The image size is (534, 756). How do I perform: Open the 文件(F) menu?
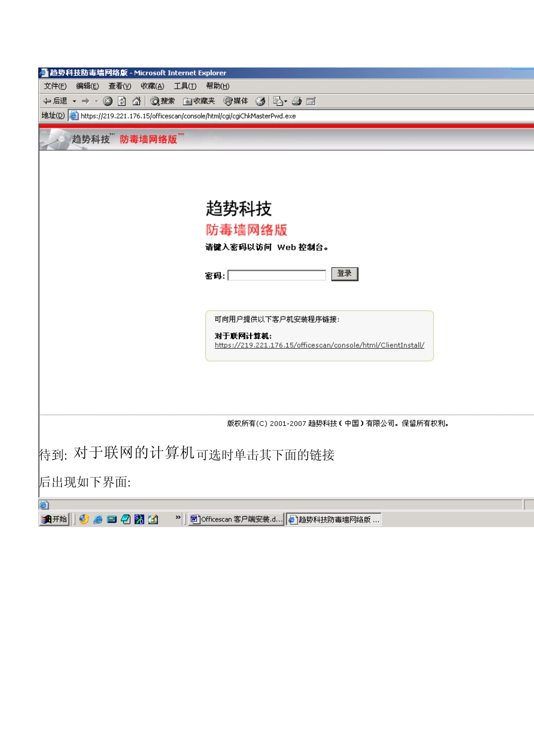[x=55, y=86]
